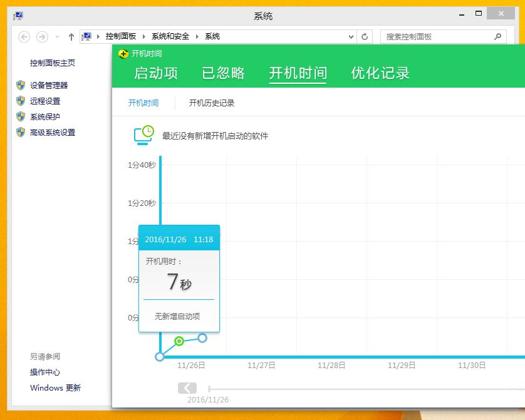Expand the address bar dropdown arrow

(x=351, y=36)
